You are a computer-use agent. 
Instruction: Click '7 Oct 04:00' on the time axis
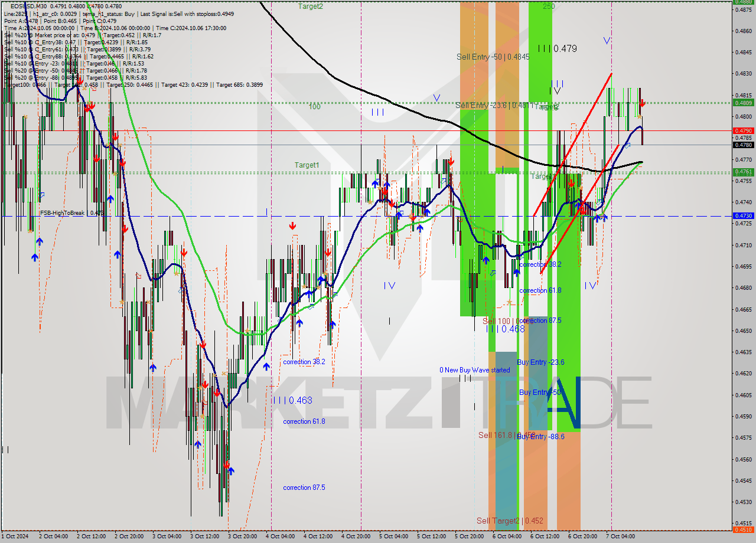tap(620, 537)
